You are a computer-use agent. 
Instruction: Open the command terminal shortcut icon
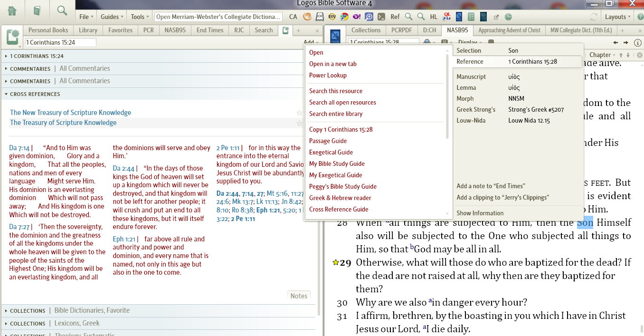click(381, 17)
